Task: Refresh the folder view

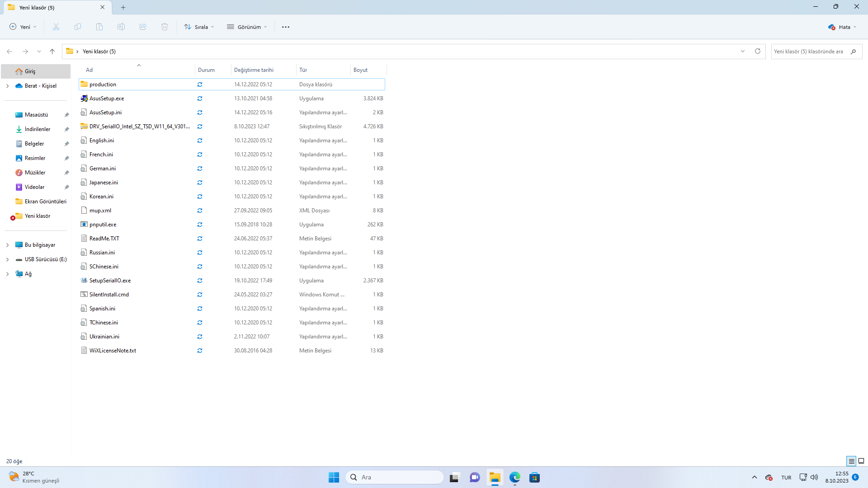Action: [x=758, y=51]
